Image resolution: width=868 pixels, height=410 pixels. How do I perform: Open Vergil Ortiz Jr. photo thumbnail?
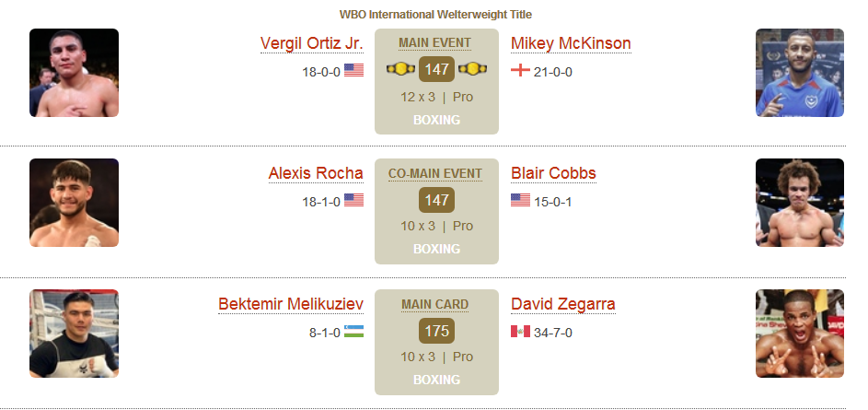[75, 73]
